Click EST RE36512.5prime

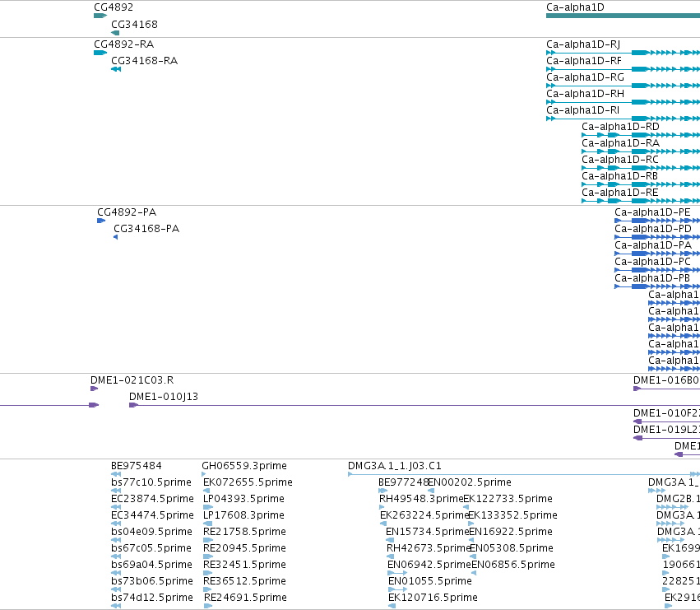coord(244,582)
